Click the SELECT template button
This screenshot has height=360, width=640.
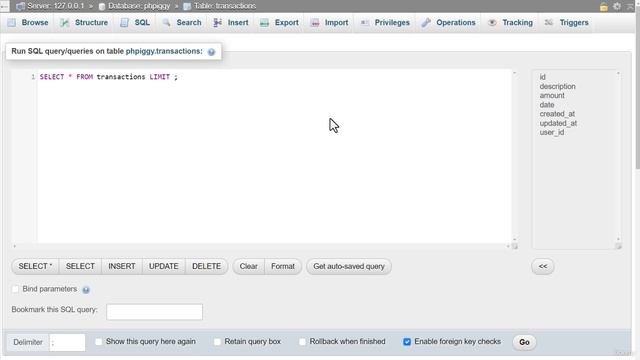click(x=80, y=267)
